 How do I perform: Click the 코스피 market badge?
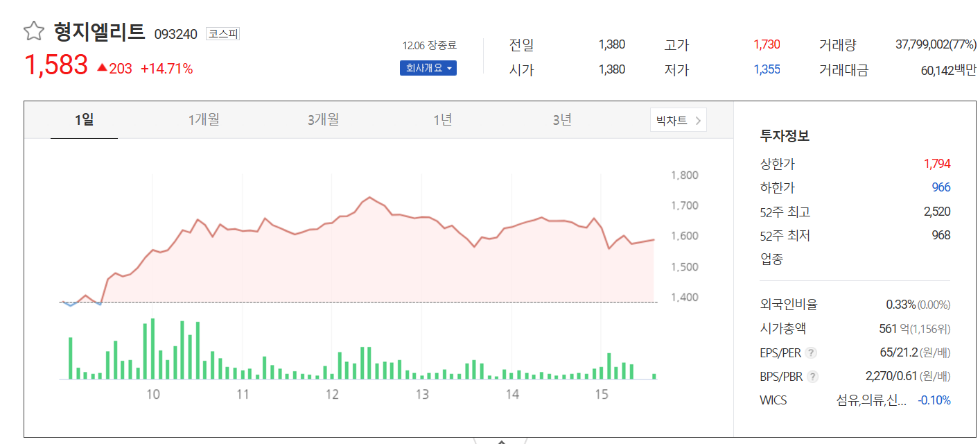pyautogui.click(x=223, y=33)
